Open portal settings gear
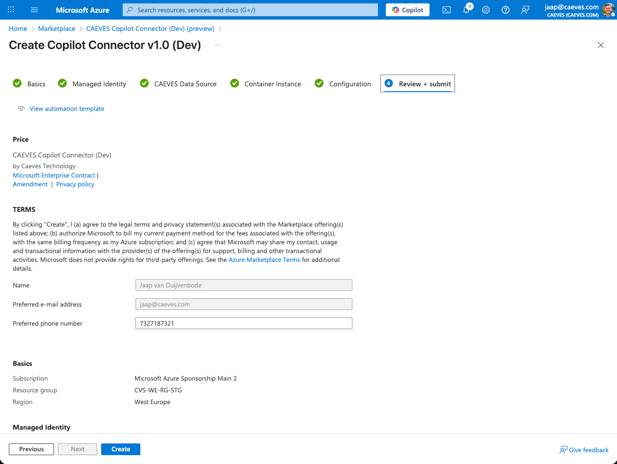This screenshot has height=464, width=617. [x=486, y=10]
